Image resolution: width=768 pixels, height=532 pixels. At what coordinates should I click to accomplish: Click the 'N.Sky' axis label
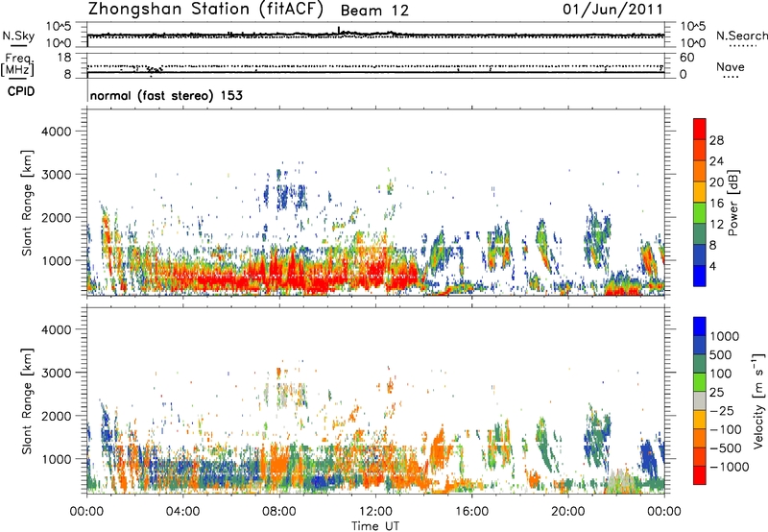pyautogui.click(x=18, y=36)
